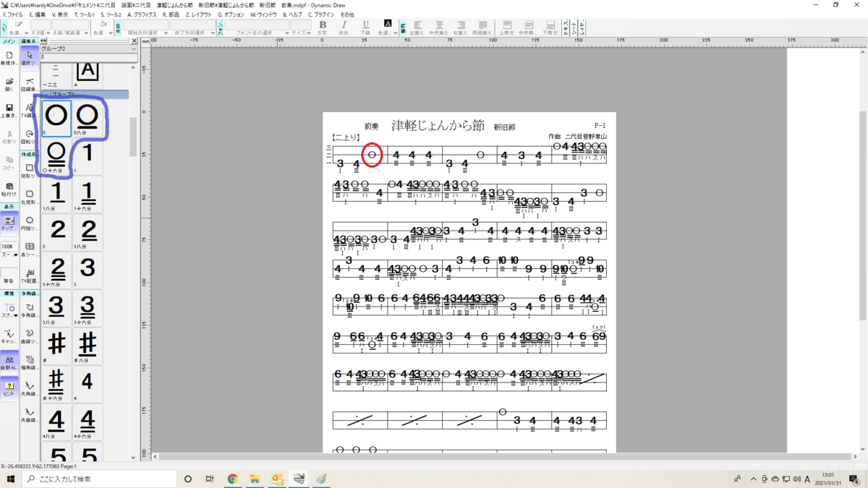Click the Right align (右揃え) icon
This screenshot has width=868, height=488.
pyautogui.click(x=459, y=27)
